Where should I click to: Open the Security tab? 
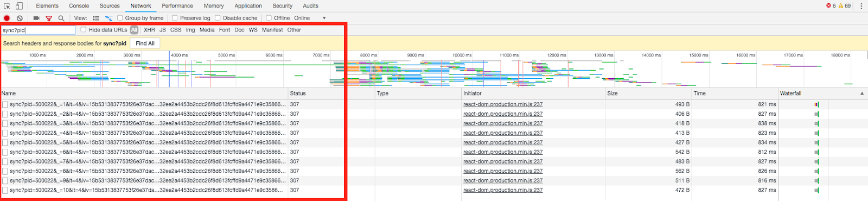tap(282, 6)
